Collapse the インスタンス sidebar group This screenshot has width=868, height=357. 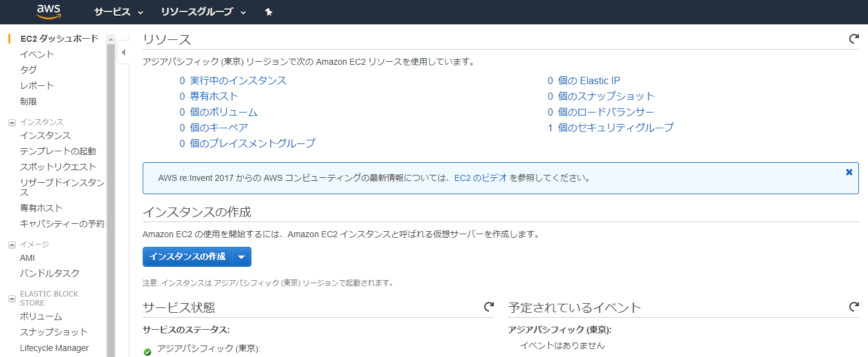pos(11,122)
